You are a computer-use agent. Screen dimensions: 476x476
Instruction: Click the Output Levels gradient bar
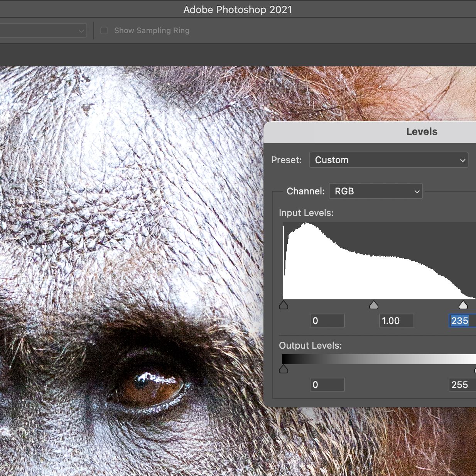379,359
